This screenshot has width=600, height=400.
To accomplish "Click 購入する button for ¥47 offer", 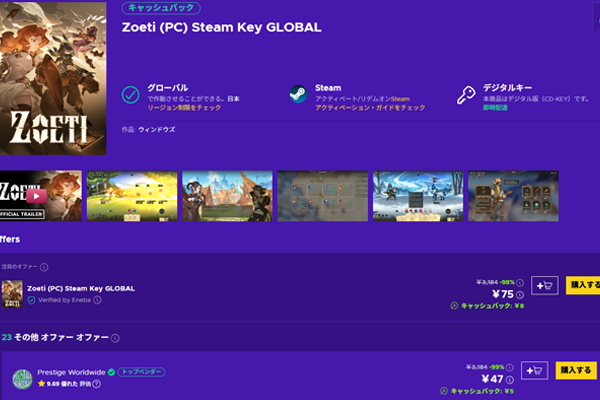I will click(576, 371).
